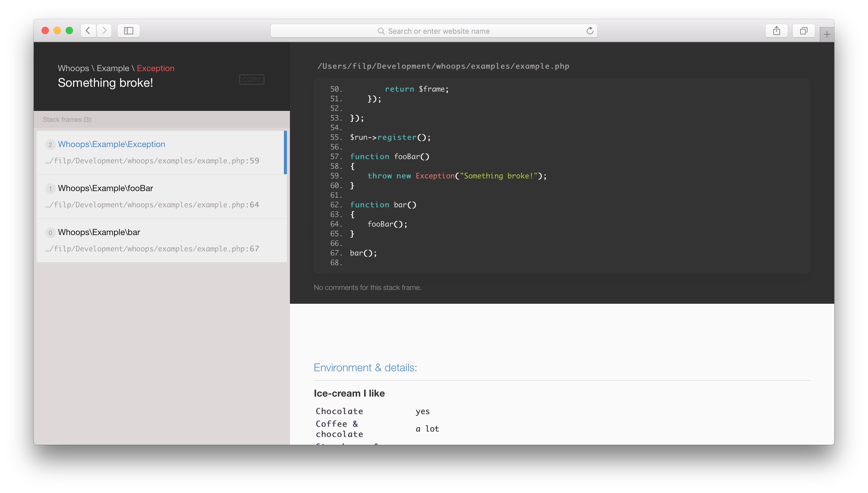Copy the exception with the COPY button
The image size is (868, 493).
[x=252, y=80]
